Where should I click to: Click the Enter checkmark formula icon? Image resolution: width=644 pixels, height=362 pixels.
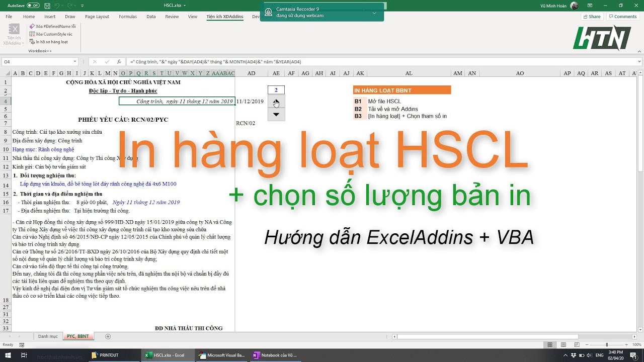(x=107, y=62)
